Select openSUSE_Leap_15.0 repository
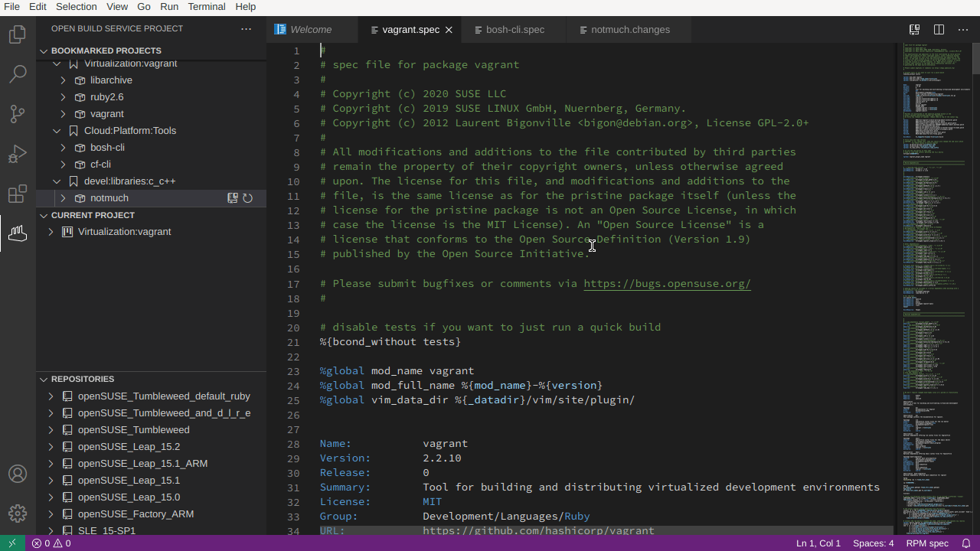Screen dimensions: 980x551 coord(152,497)
